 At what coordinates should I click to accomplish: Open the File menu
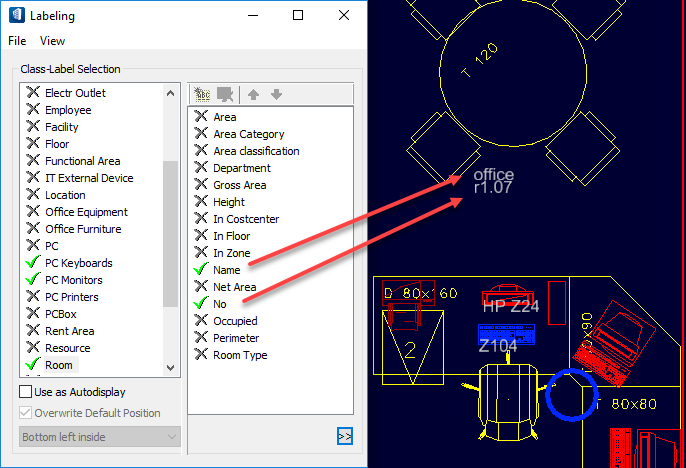(17, 41)
